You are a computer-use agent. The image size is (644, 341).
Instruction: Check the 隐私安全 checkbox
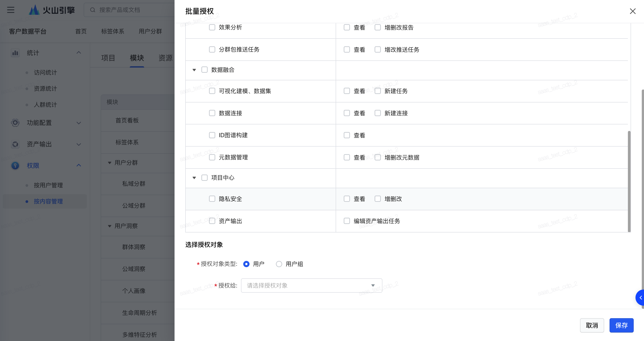[x=212, y=199]
